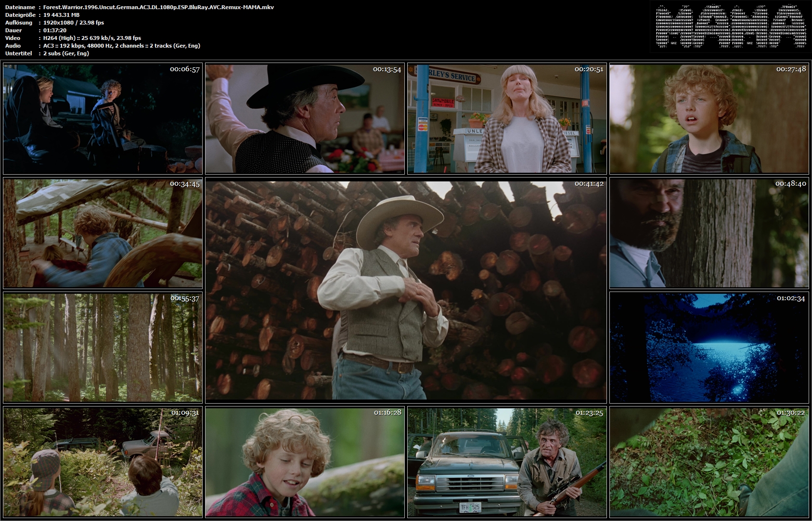The height and width of the screenshot is (521, 812).
Task: Click the 'Auflösung' label
Action: (19, 23)
